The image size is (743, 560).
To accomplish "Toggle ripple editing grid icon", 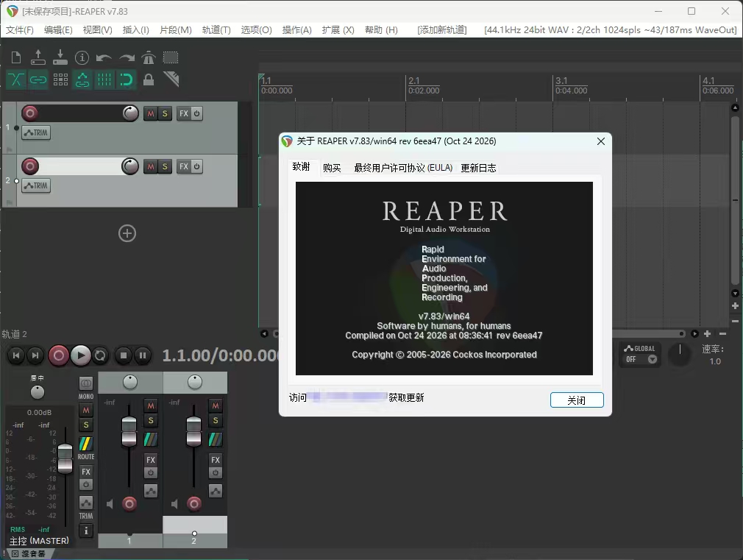I will [x=60, y=79].
